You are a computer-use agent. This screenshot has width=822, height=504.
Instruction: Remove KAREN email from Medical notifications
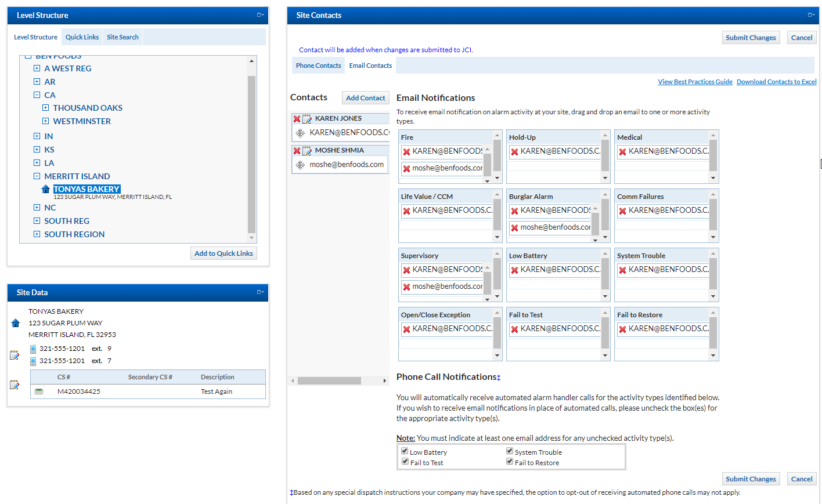[622, 152]
